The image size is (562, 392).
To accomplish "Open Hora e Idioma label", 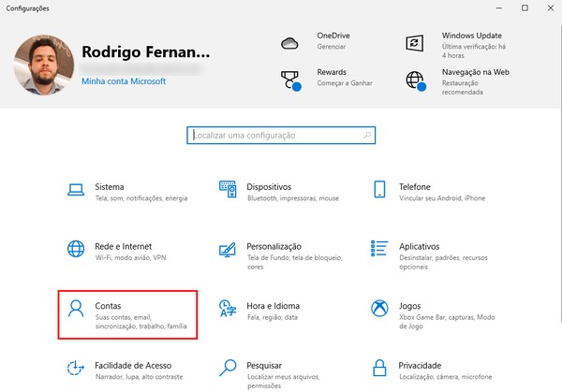I will point(274,306).
